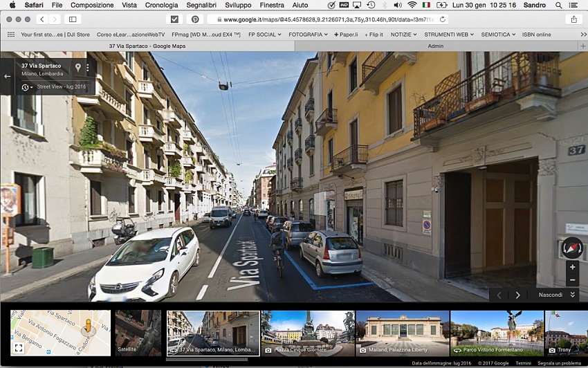The height and width of the screenshot is (368, 588).
Task: Open the Finestra menu
Action: (x=272, y=6)
